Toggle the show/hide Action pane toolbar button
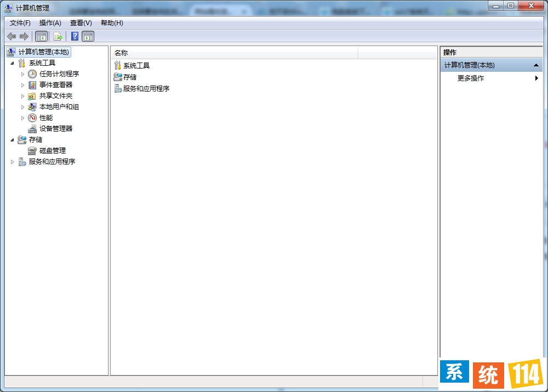 pyautogui.click(x=88, y=36)
